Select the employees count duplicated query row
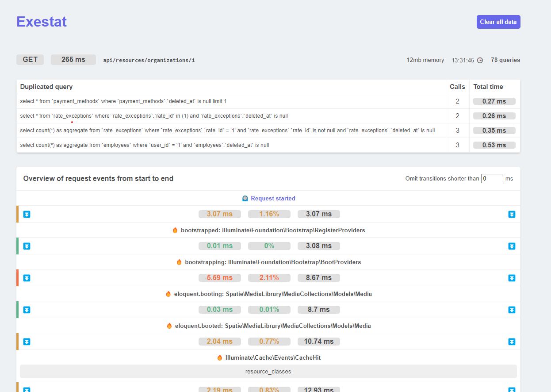 pyautogui.click(x=145, y=145)
